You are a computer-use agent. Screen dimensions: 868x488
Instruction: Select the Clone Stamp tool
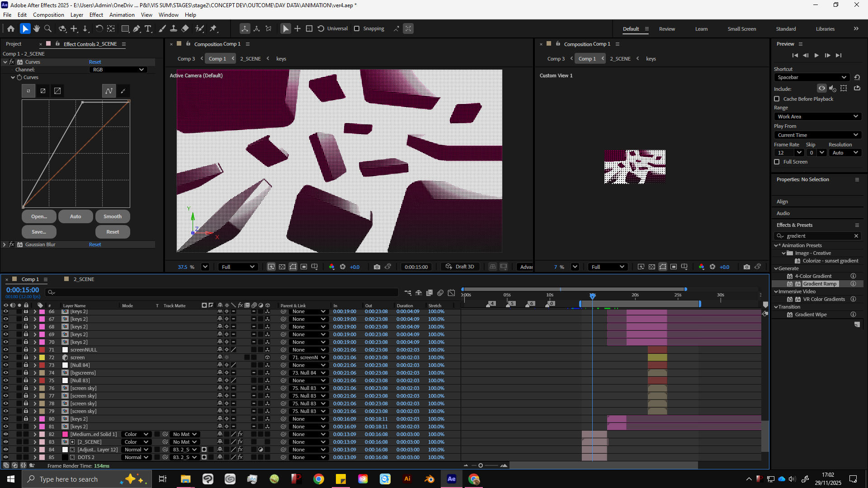pos(173,28)
